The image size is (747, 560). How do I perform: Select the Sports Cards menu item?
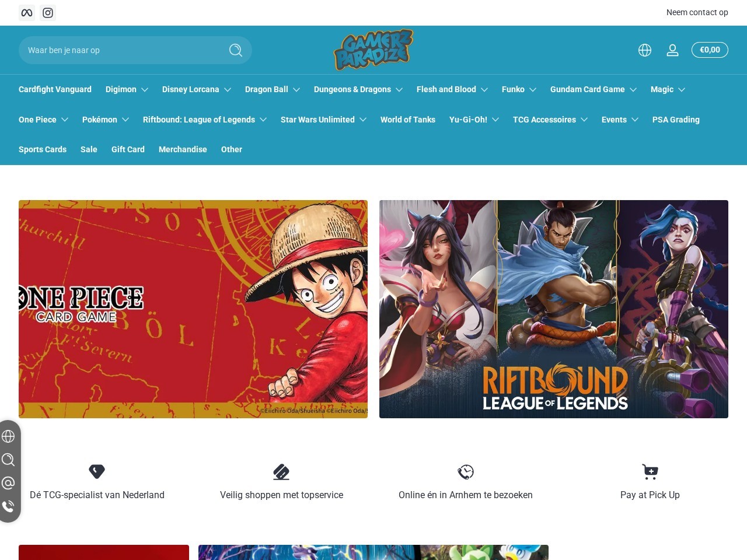[x=42, y=149]
